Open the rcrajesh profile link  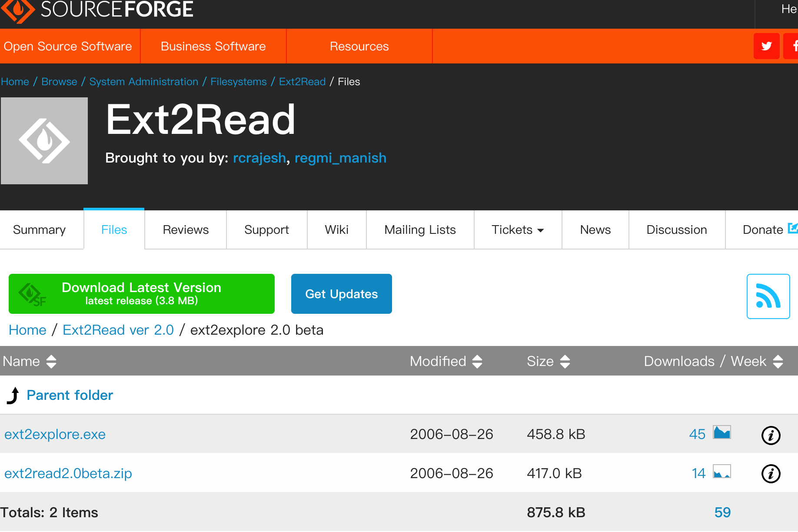point(259,158)
